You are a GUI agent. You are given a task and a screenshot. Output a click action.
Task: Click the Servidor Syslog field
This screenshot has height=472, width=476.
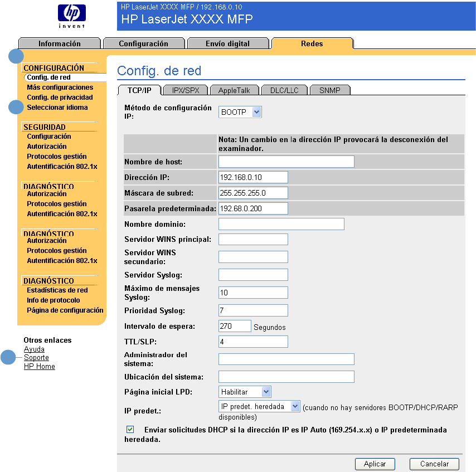pos(253,275)
